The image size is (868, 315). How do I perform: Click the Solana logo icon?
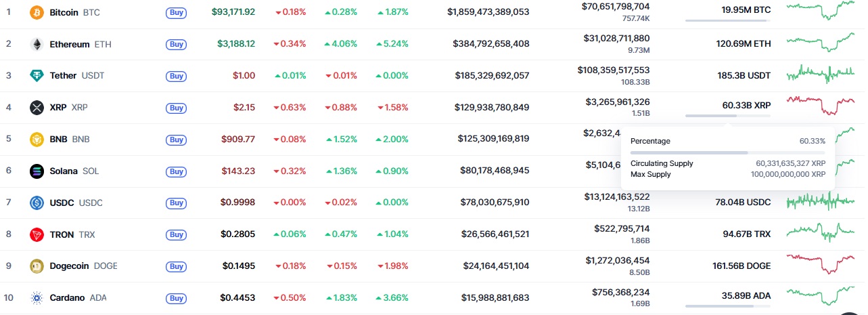click(37, 171)
